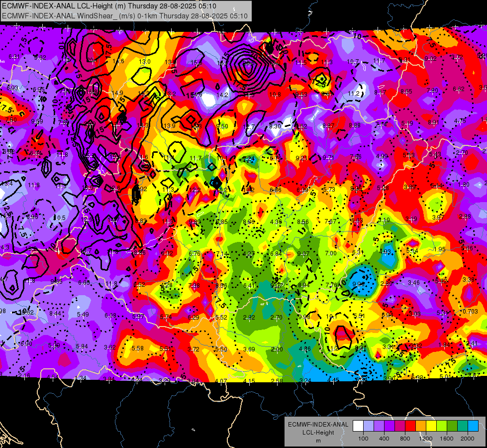The height and width of the screenshot is (448, 487).
Task: Click the 1600 legend scale label
Action: coord(446,439)
